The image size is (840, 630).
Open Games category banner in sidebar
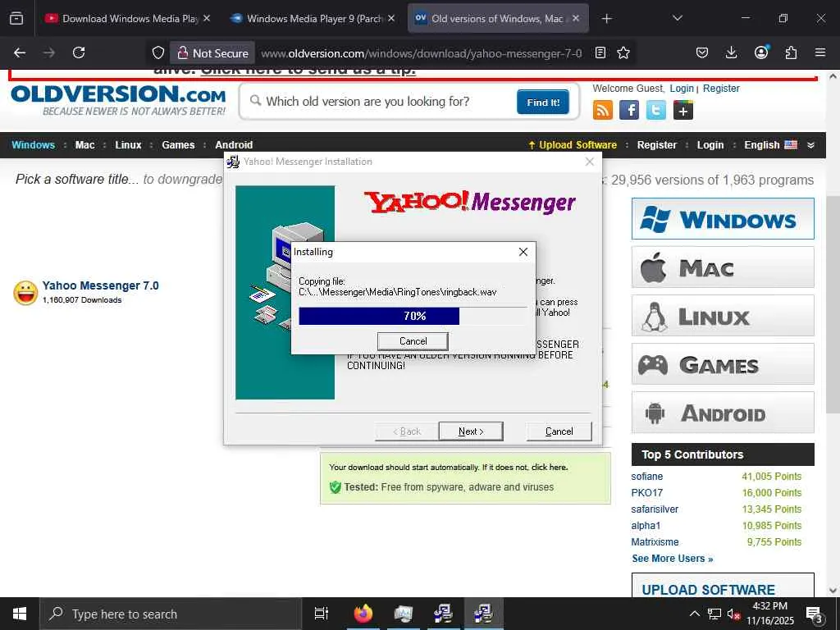pos(723,363)
